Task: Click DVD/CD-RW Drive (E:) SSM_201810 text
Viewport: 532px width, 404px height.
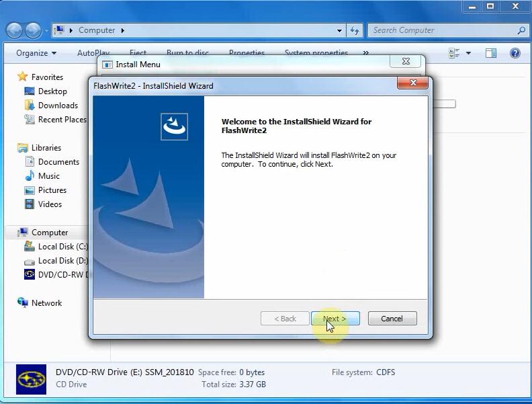Action: tap(125, 372)
